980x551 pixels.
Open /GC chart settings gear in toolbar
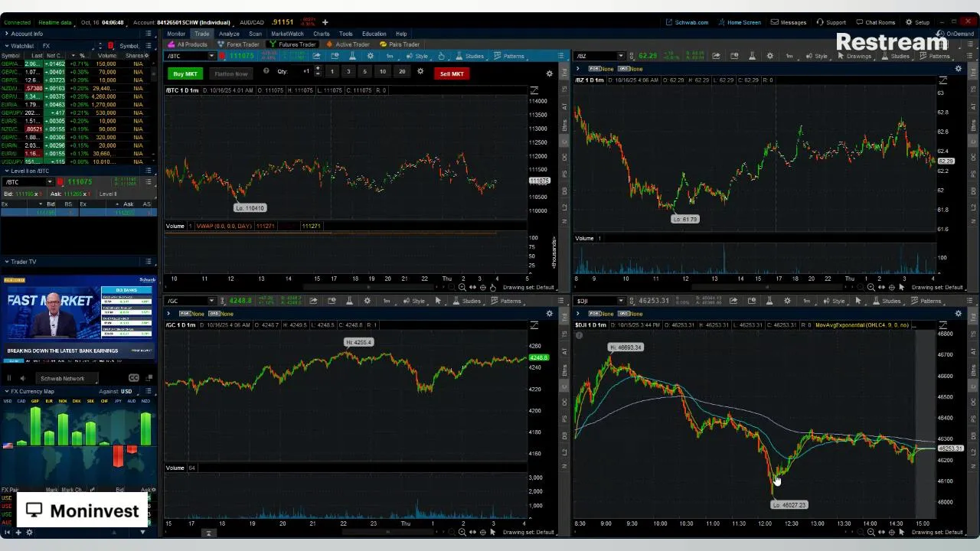click(367, 301)
